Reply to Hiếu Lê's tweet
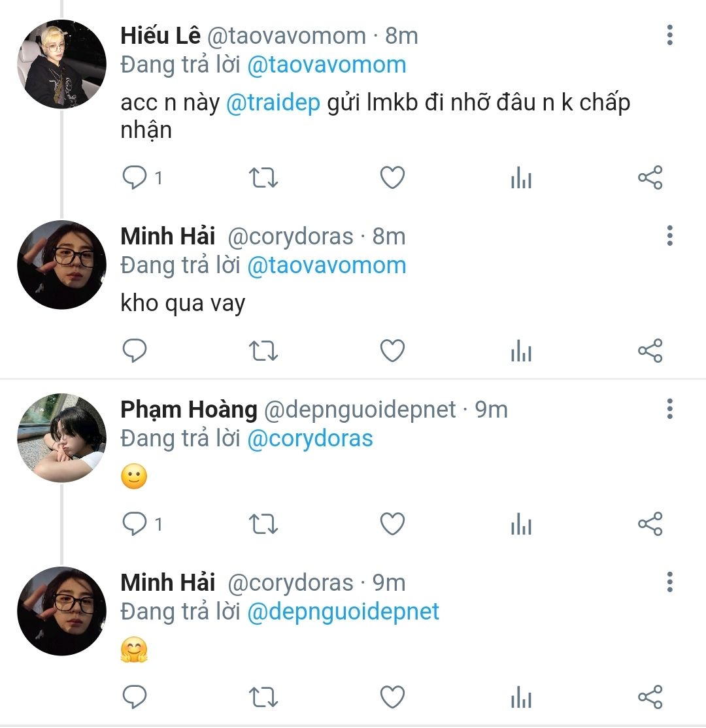This screenshot has height=728, width=706. pyautogui.click(x=135, y=178)
